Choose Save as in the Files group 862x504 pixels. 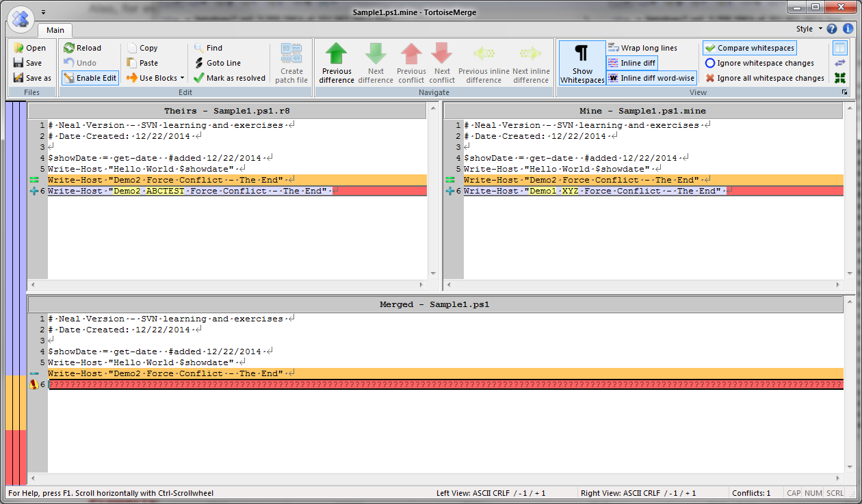click(31, 78)
